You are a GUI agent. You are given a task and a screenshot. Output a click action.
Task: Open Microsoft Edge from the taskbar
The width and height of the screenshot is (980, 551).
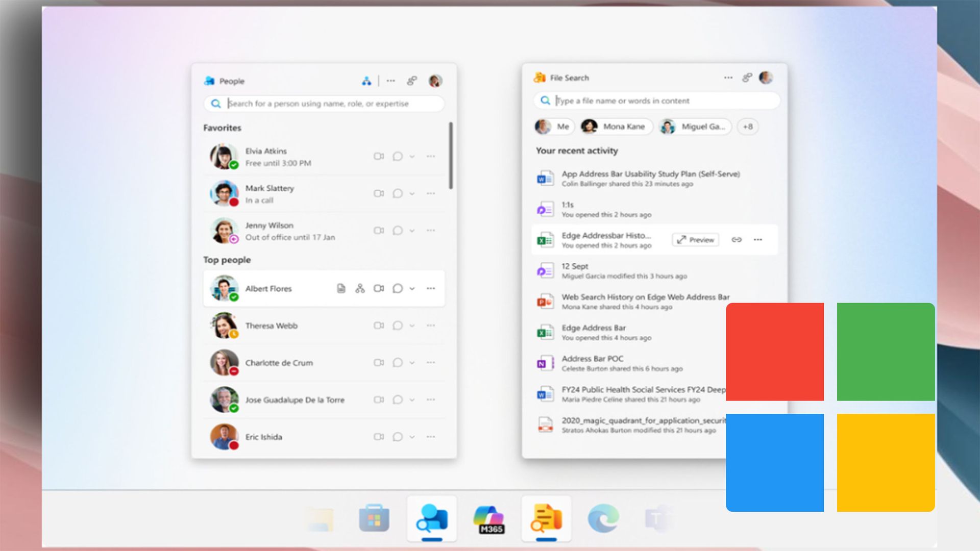[604, 518]
